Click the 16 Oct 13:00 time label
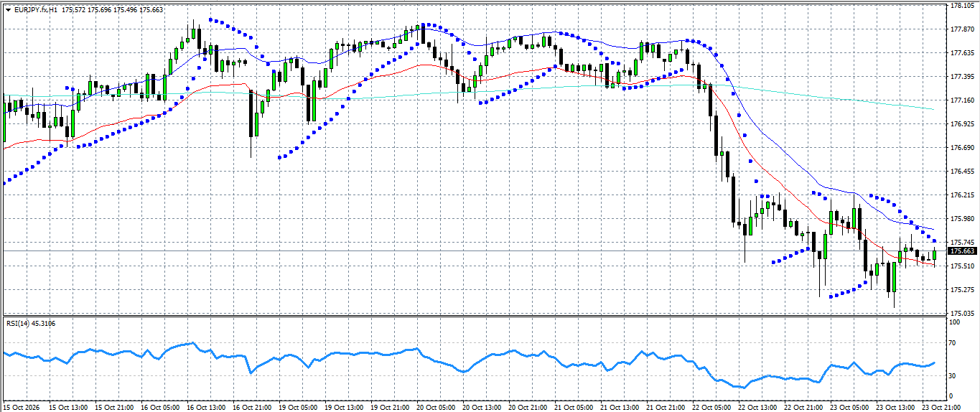Screen dimensions: 980x412 point(207,407)
